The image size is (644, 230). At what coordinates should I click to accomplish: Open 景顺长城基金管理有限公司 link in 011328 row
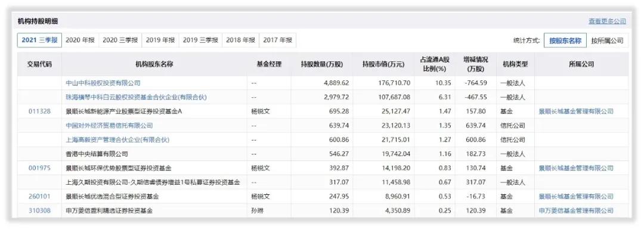click(576, 111)
